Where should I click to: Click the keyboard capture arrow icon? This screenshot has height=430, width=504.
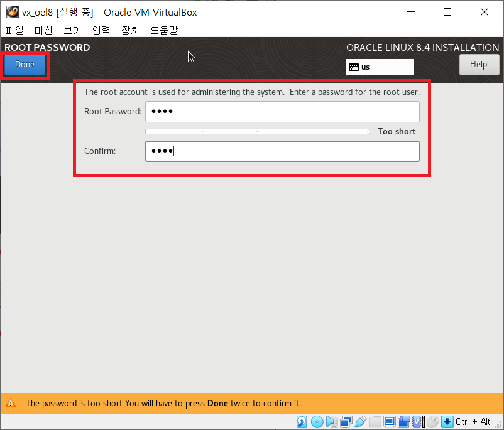coord(447,422)
